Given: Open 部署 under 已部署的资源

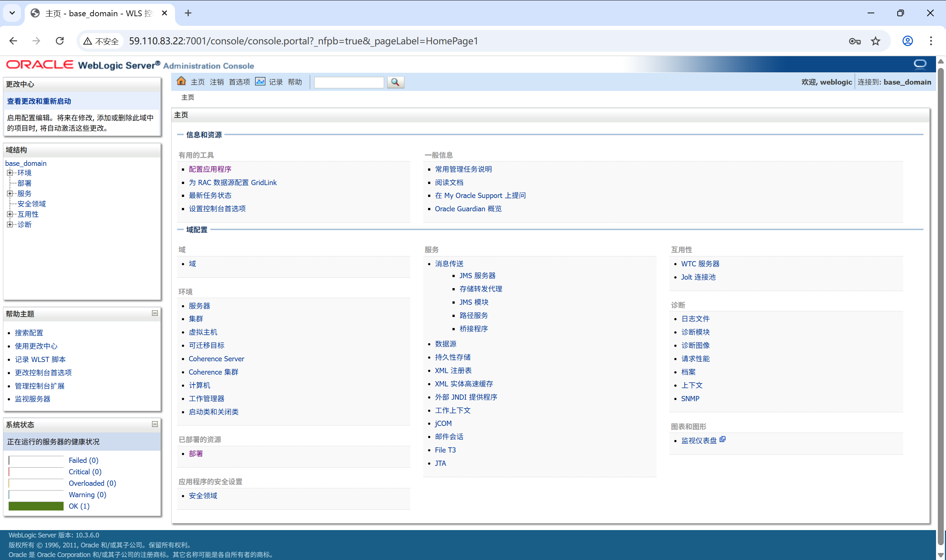Looking at the screenshot, I should 196,454.
